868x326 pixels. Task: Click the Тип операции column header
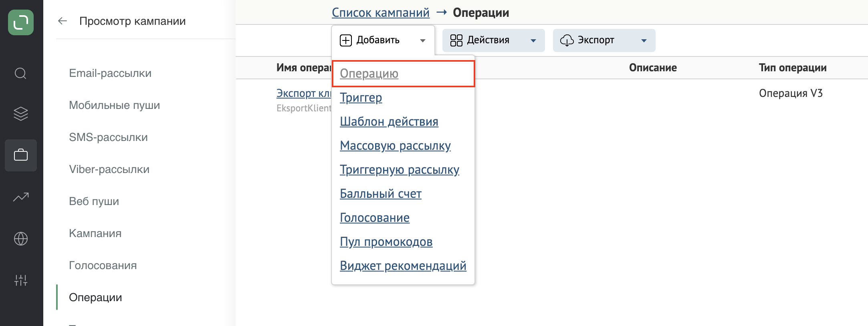point(793,68)
